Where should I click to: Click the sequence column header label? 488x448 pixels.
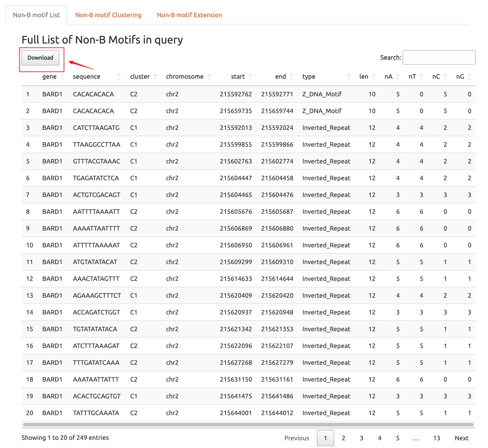click(87, 77)
